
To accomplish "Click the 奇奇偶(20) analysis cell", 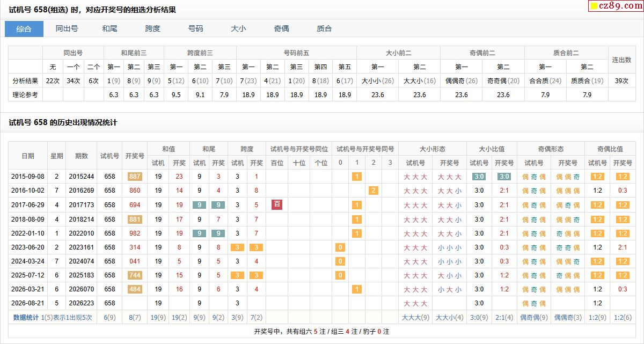I will coord(503,81).
